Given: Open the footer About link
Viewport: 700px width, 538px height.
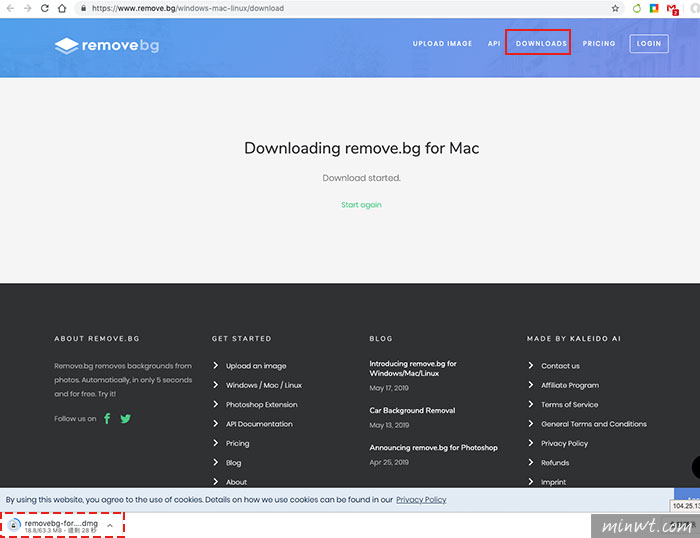Looking at the screenshot, I should (236, 482).
